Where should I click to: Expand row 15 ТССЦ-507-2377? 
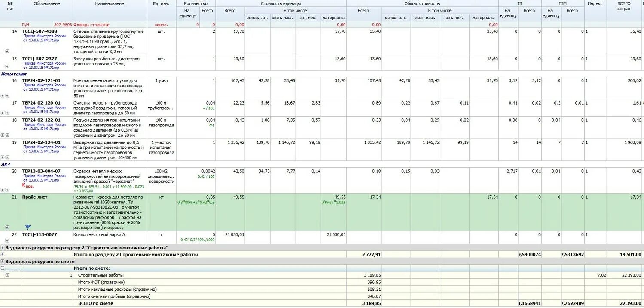coord(7,67)
